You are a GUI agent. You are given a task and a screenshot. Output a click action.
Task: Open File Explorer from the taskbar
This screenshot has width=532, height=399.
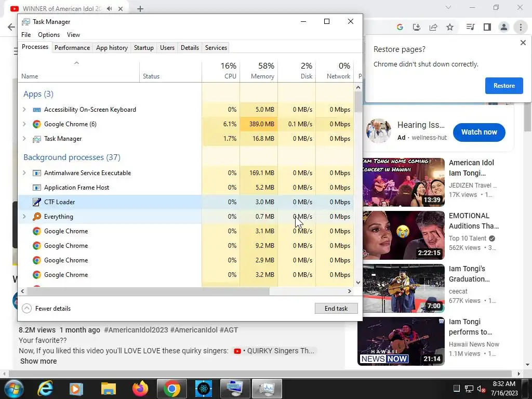pos(108,389)
